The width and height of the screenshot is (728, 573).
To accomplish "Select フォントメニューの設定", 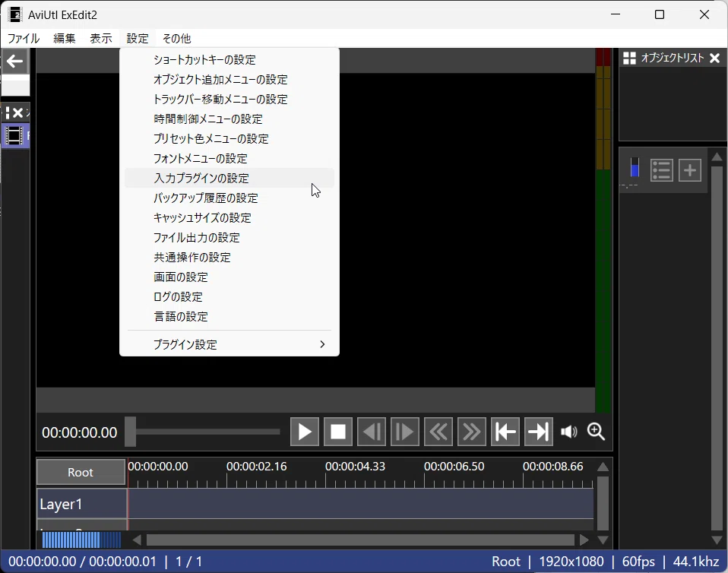I will click(x=229, y=158).
